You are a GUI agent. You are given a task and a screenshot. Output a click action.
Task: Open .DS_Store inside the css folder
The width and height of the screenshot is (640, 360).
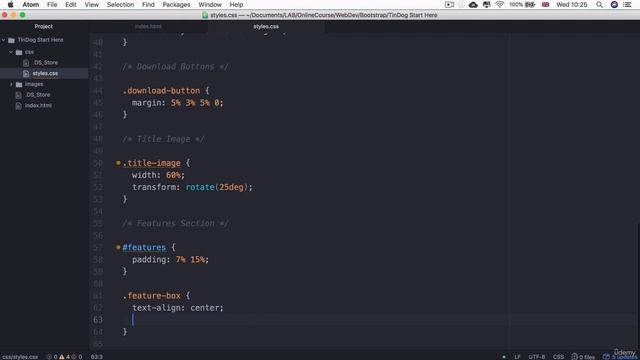coord(45,63)
